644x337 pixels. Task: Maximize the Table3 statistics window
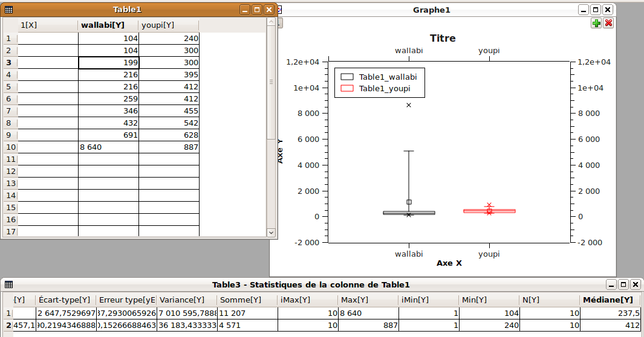click(x=623, y=284)
